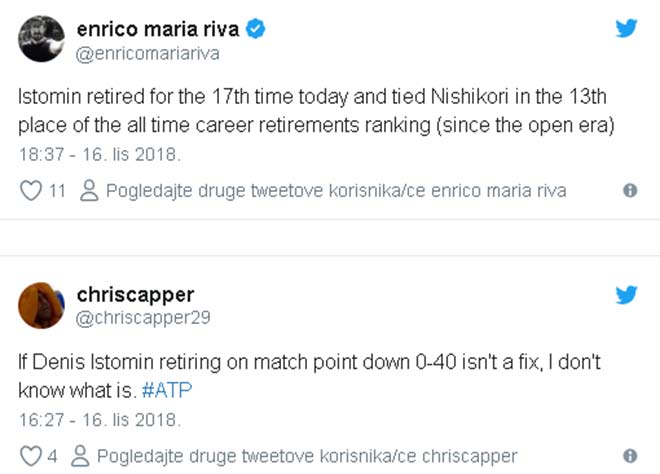The height and width of the screenshot is (474, 660).
Task: Click person icon under enrico's tweet
Action: pyautogui.click(x=89, y=190)
